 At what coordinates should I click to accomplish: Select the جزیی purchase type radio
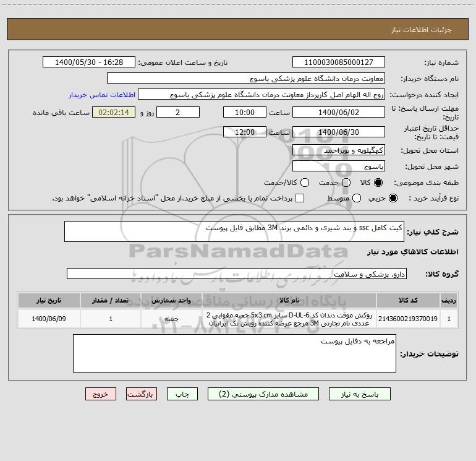click(393, 198)
